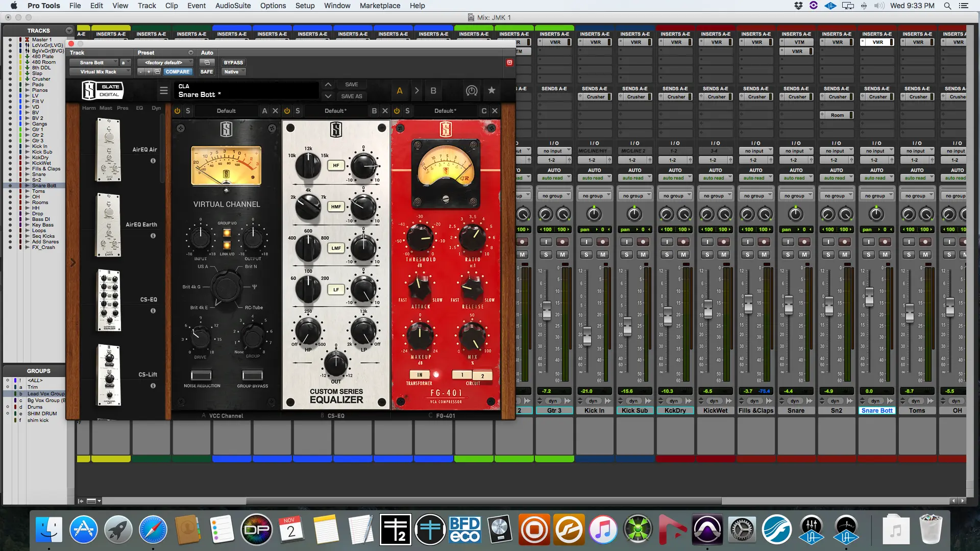Click the NOISE REDUCTION switch on VCC
This screenshot has height=551, width=980.
(201, 375)
